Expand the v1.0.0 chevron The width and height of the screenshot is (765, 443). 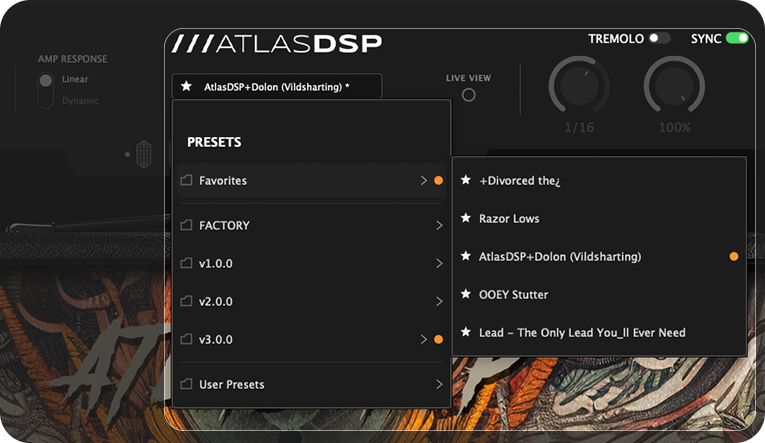(x=439, y=263)
